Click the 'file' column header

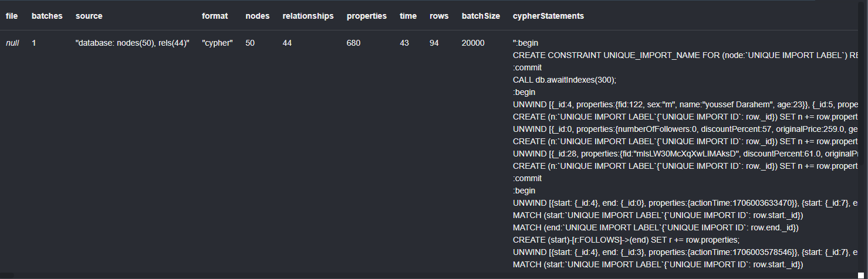pyautogui.click(x=11, y=16)
